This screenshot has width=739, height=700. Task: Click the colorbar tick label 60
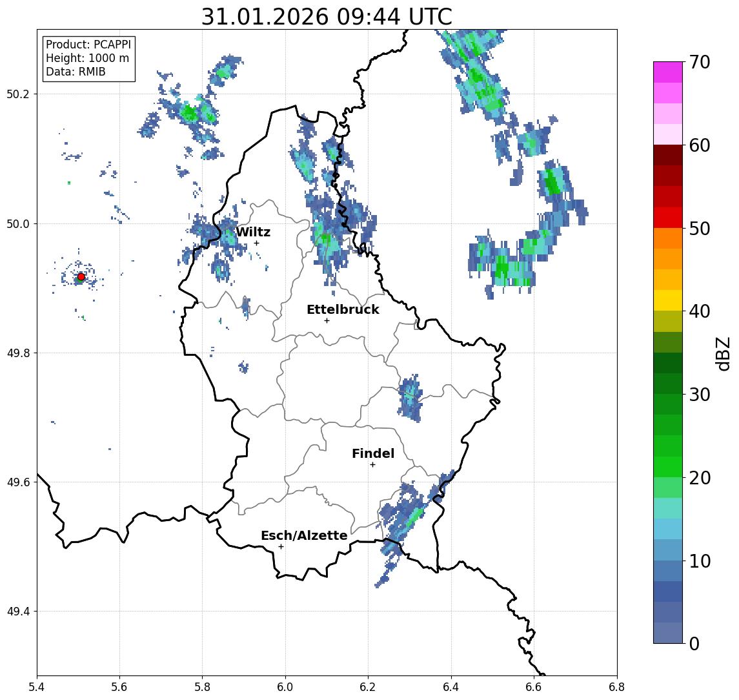[700, 145]
